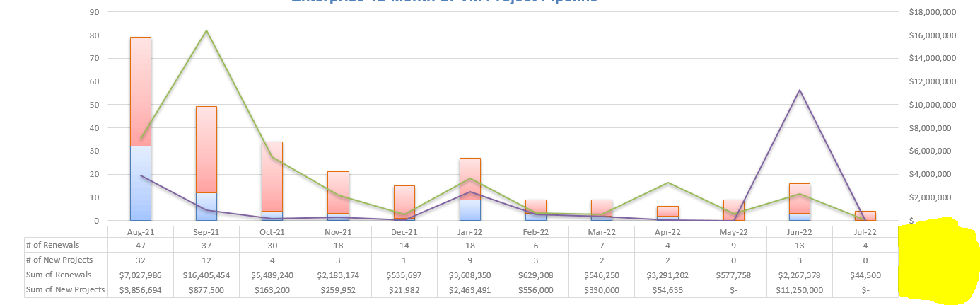Image resolution: width=980 pixels, height=305 pixels.
Task: Select the cell showing $163,200
Action: [x=272, y=289]
